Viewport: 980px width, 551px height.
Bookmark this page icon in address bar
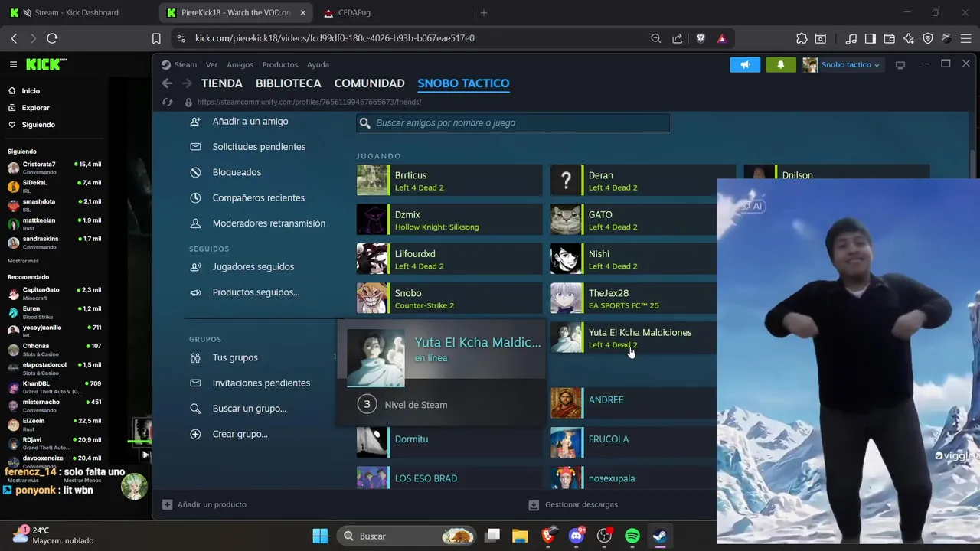click(156, 38)
